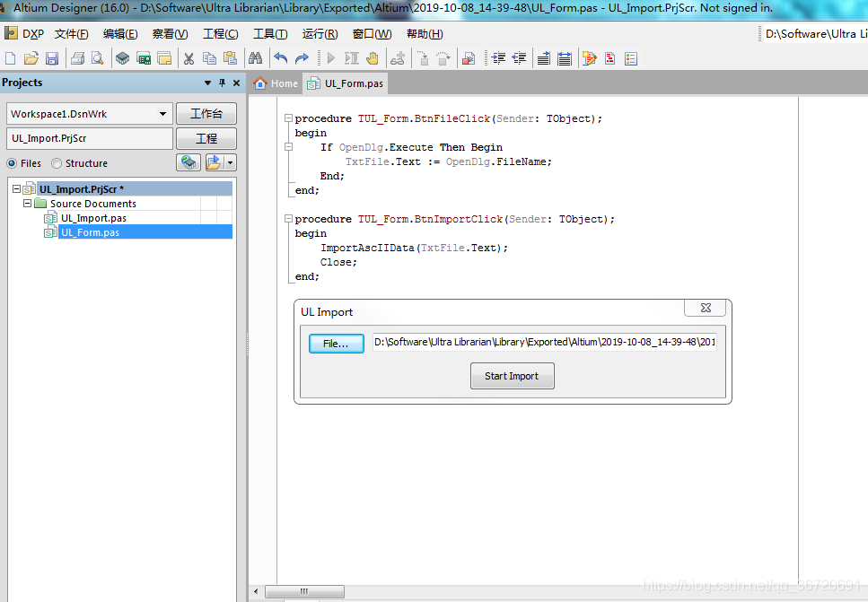Click the yellow list toolbar icon
This screenshot has height=602, width=868.
point(631,58)
